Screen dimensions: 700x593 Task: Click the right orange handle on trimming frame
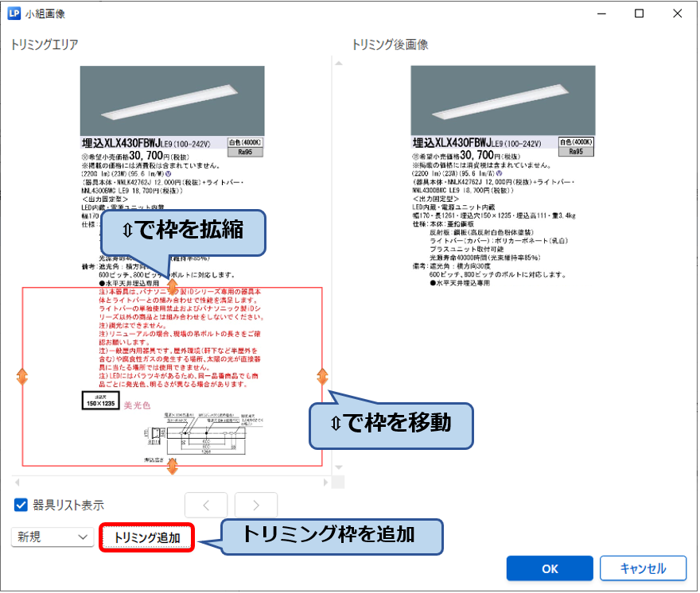click(x=322, y=376)
